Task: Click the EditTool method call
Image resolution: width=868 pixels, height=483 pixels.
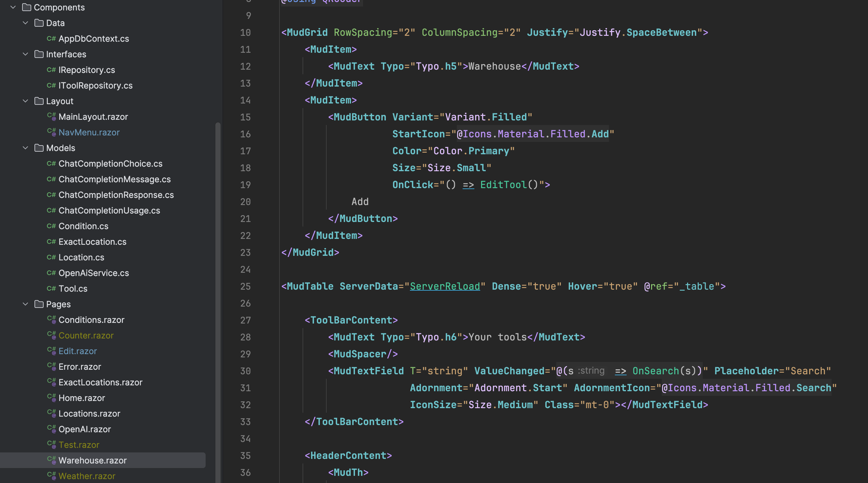Action: click(503, 185)
